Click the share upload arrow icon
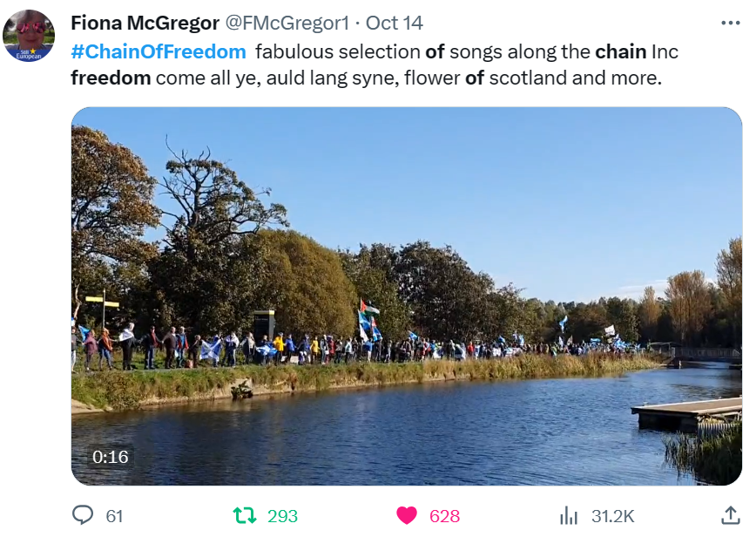 (731, 515)
